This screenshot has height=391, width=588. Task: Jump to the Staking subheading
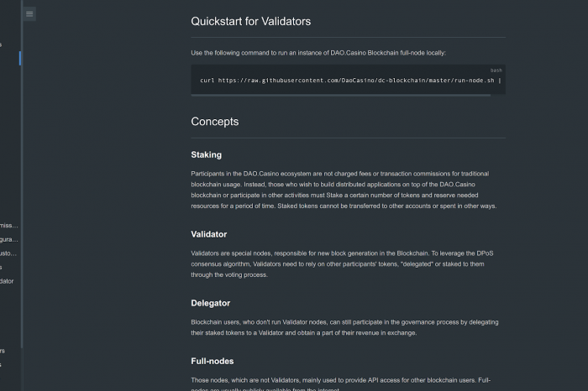pyautogui.click(x=207, y=154)
